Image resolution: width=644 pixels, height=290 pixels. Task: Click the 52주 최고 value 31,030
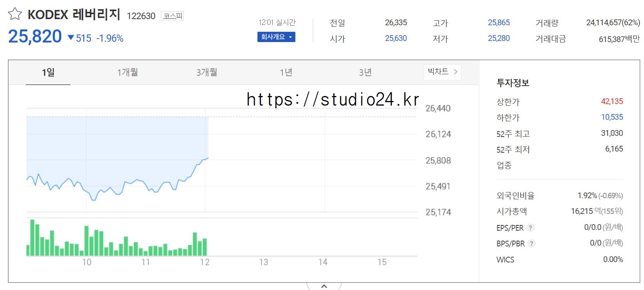(x=612, y=133)
